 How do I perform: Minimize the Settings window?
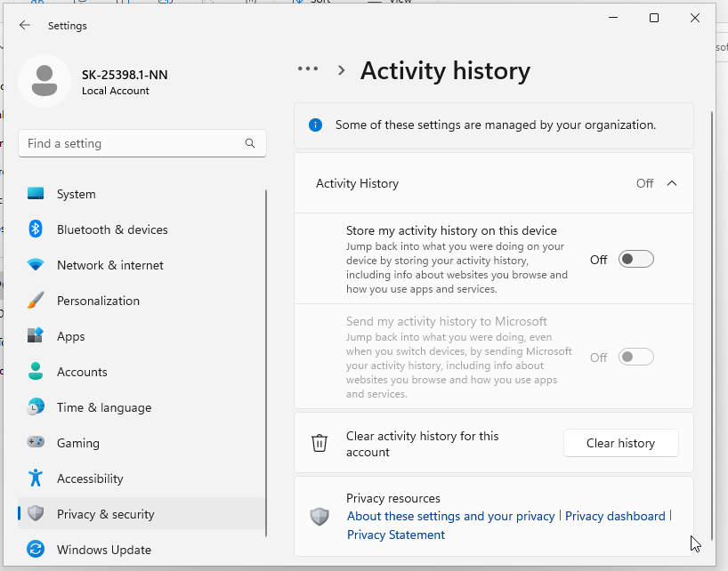point(613,18)
